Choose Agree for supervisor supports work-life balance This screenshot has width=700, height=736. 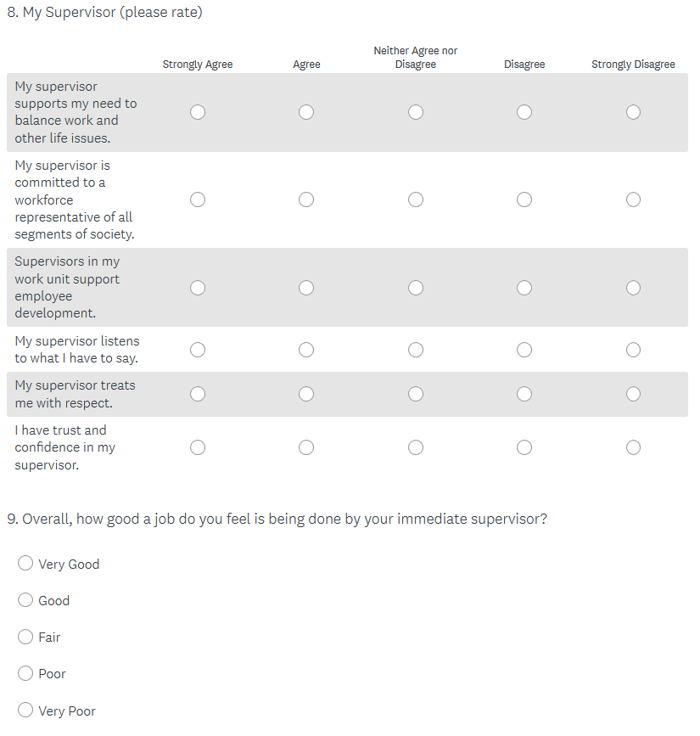(306, 112)
